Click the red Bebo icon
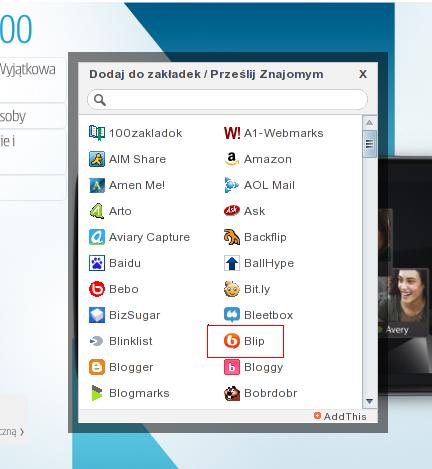This screenshot has height=469, width=432. (x=97, y=289)
